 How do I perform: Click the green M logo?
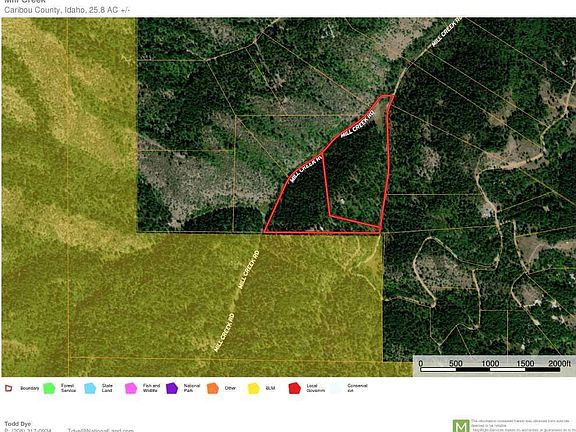point(461,426)
